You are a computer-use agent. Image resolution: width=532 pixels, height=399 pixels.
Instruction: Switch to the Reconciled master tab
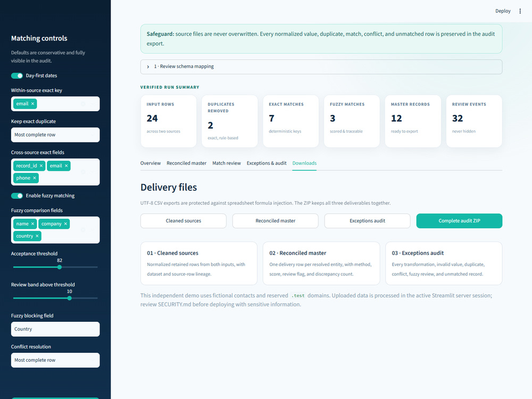tap(186, 163)
